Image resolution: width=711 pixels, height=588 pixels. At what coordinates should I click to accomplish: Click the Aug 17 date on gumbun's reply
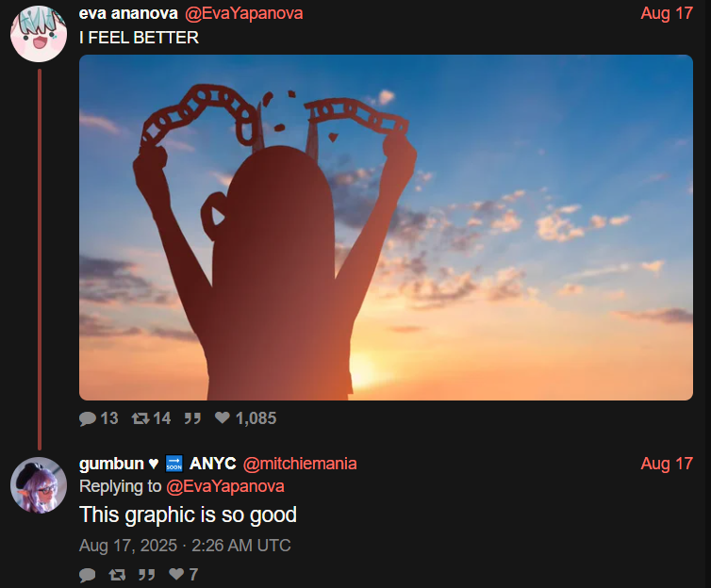pos(667,464)
